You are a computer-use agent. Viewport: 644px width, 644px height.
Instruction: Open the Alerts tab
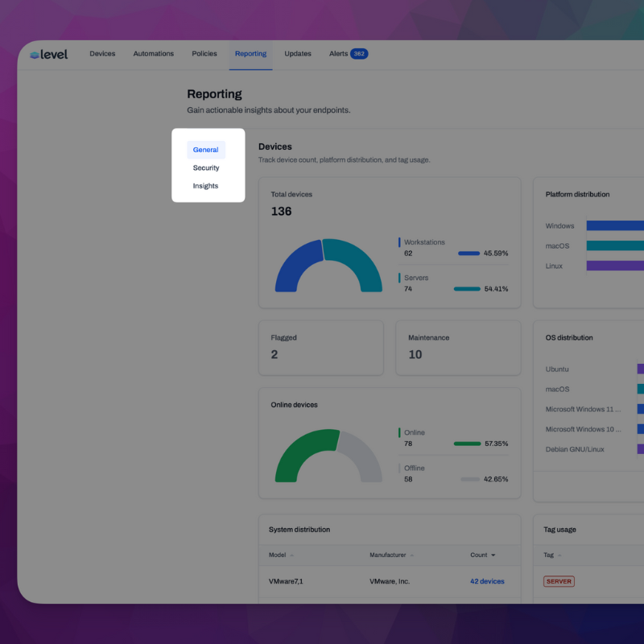(338, 54)
